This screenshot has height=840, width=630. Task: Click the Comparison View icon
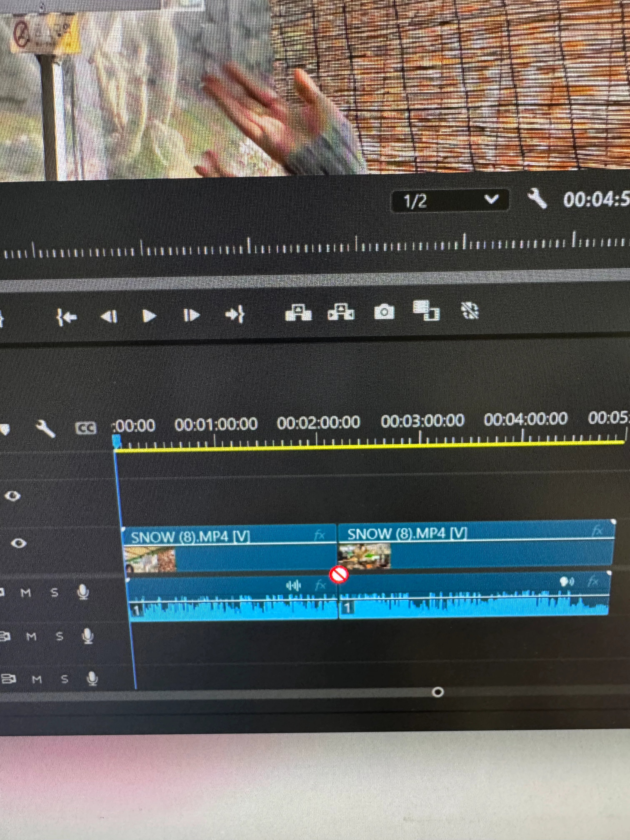pos(426,310)
